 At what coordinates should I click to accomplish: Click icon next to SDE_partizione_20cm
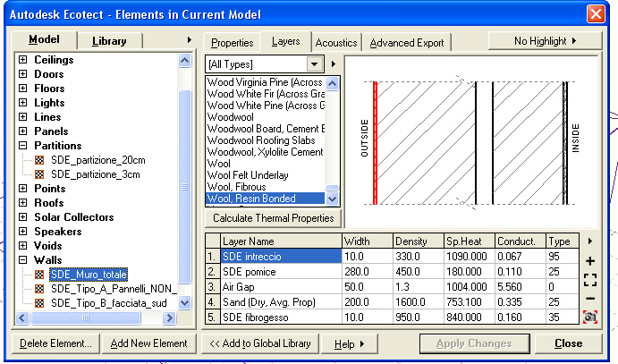tap(39, 160)
